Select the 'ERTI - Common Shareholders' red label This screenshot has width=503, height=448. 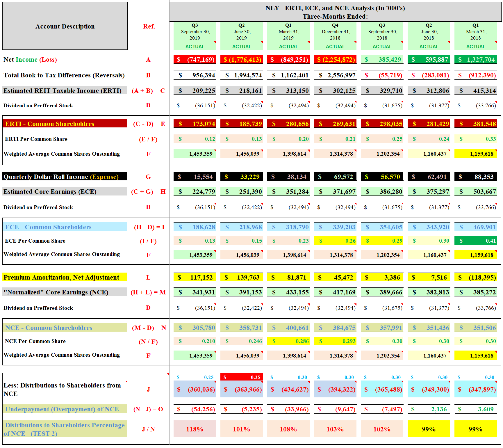click(x=65, y=124)
